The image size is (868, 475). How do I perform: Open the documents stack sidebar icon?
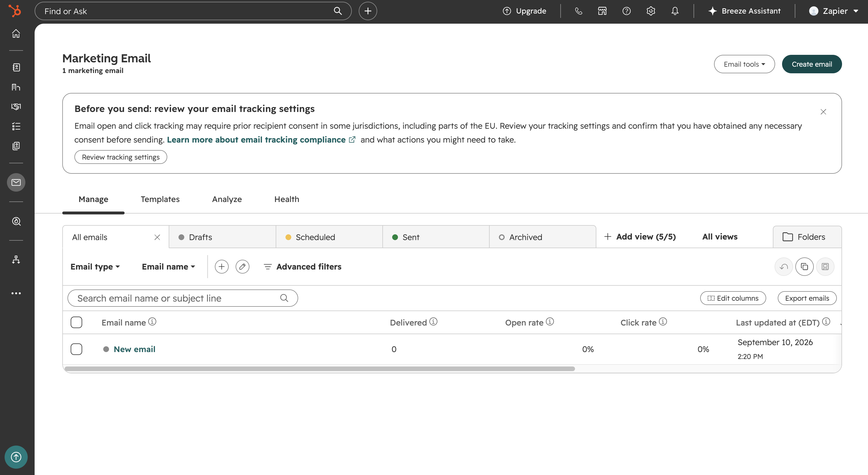16,146
